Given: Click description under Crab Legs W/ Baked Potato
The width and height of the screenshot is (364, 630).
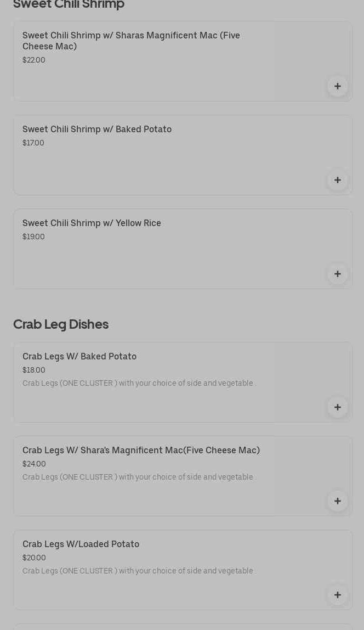Looking at the screenshot, I should click(x=138, y=383).
